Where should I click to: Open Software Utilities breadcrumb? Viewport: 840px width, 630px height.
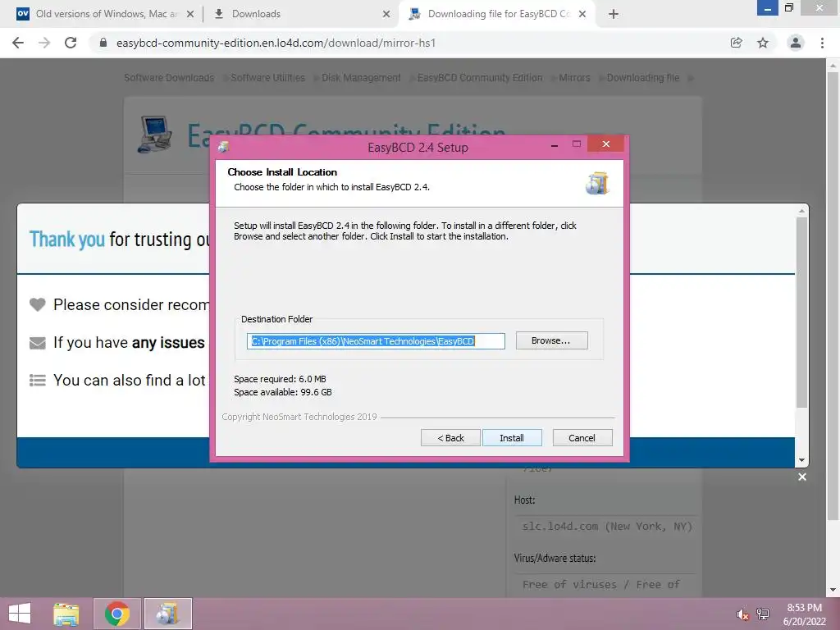coord(267,78)
